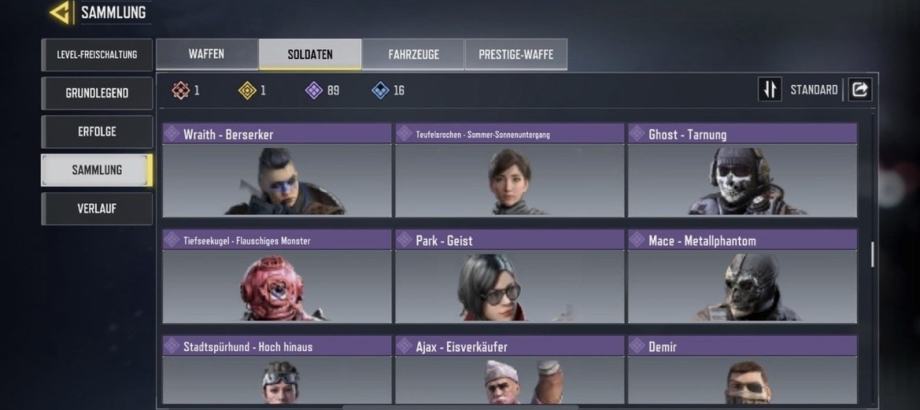Filter by purple epic rarity icon
Image resolution: width=920 pixels, height=410 pixels.
click(314, 90)
